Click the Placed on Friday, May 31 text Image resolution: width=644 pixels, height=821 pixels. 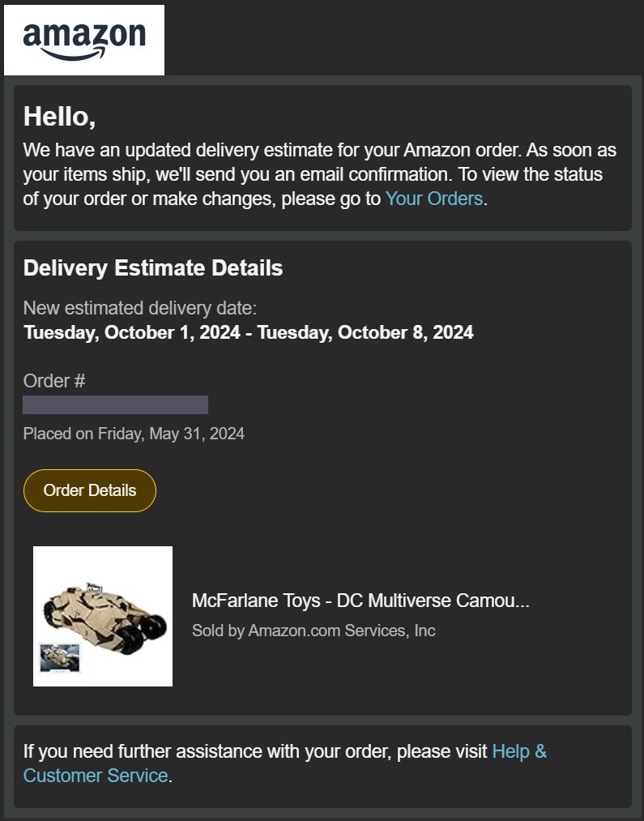click(x=134, y=434)
